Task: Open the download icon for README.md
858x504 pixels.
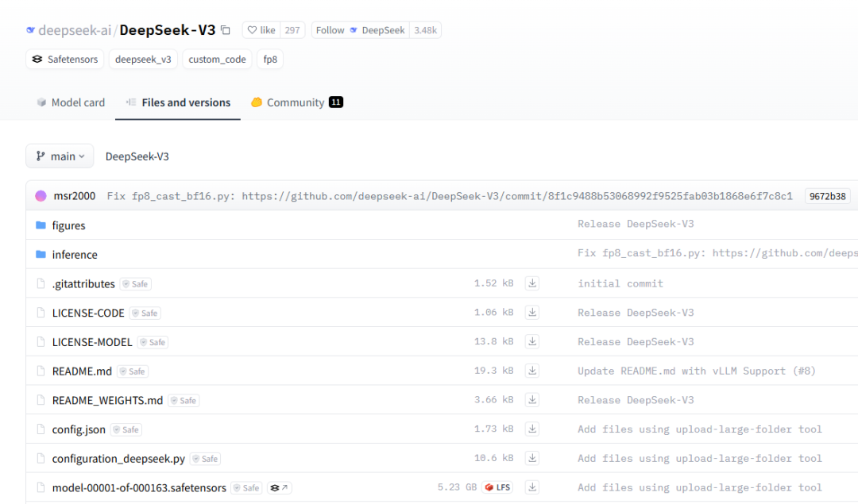Action: coord(532,371)
